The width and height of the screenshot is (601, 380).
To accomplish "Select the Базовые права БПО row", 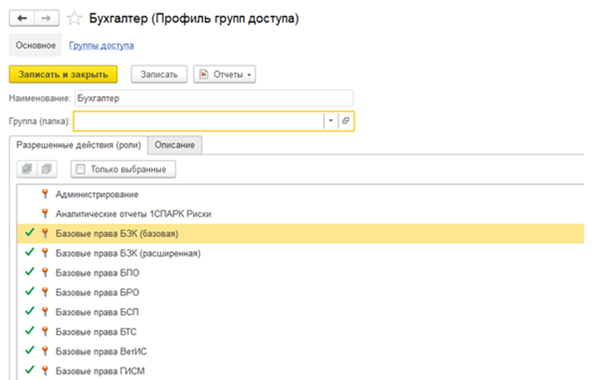I will [x=300, y=273].
